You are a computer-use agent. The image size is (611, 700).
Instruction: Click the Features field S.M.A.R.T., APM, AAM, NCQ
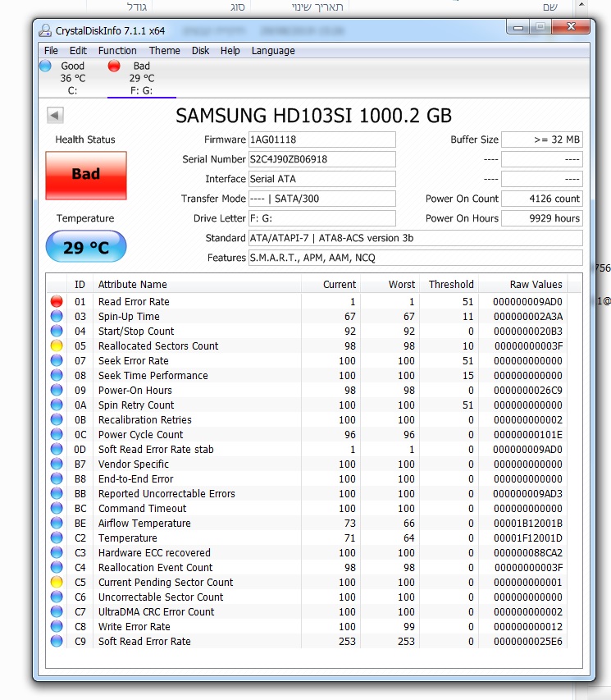tap(415, 257)
